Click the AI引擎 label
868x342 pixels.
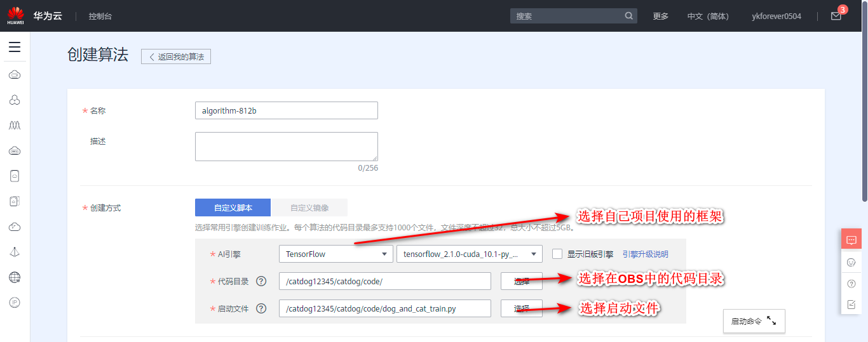(x=229, y=254)
